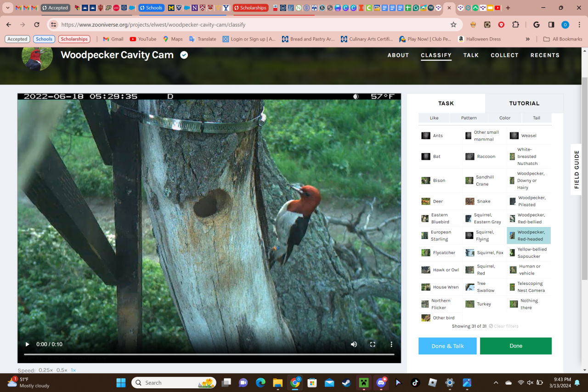View the RECENTS page
Image resolution: width=588 pixels, height=392 pixels.
[545, 55]
